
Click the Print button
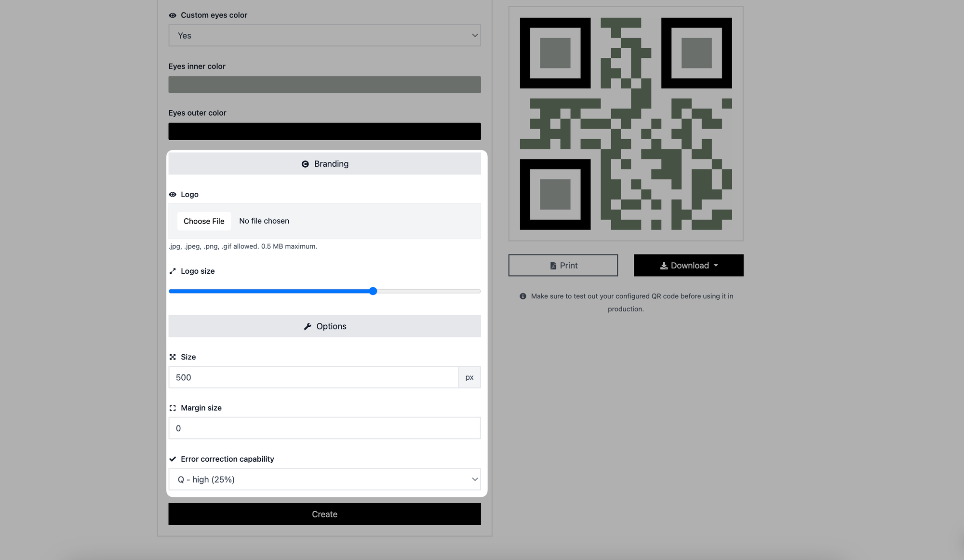coord(562,265)
